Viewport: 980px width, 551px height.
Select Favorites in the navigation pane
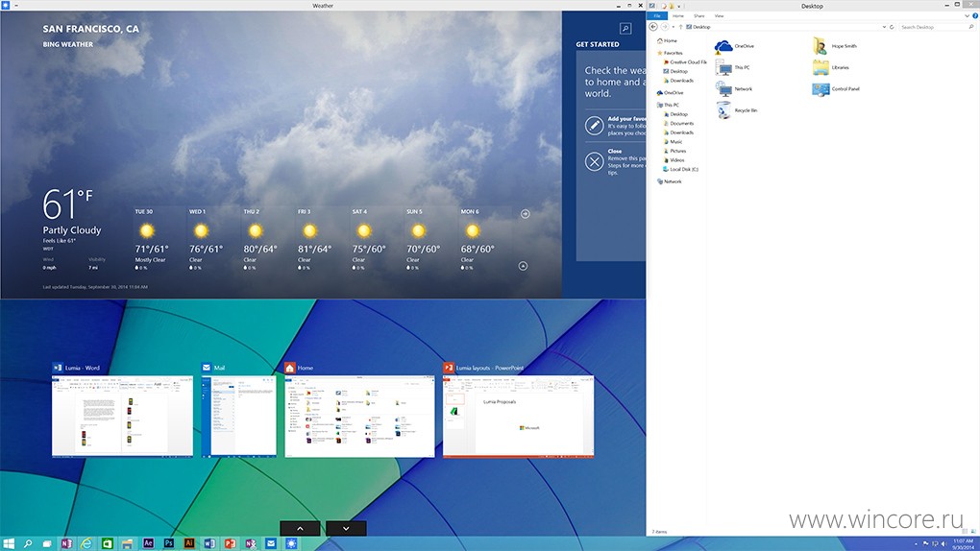click(x=670, y=53)
